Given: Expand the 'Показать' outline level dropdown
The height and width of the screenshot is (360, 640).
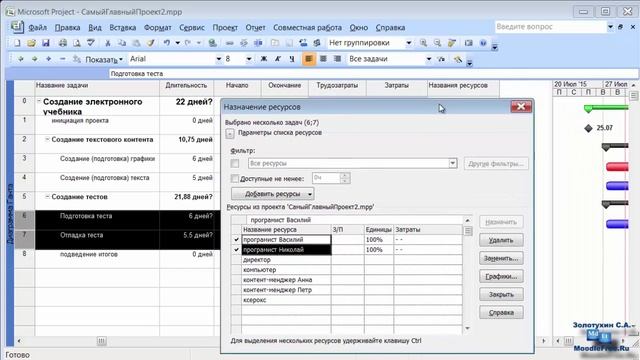Looking at the screenshot, I should [x=104, y=60].
